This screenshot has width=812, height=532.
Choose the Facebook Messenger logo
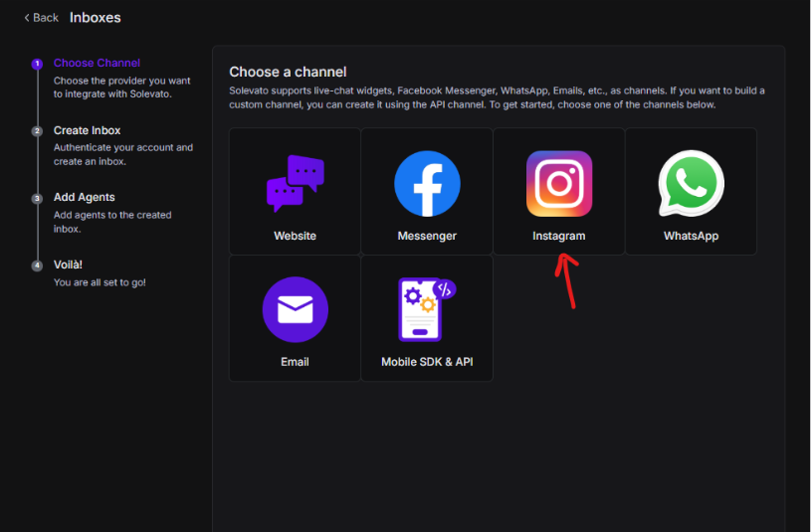point(427,184)
